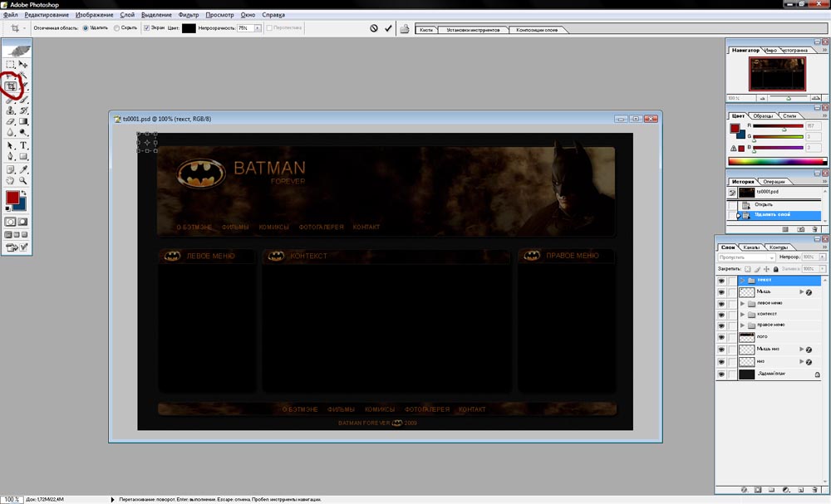Hide the 'левое меню' layer group

pyautogui.click(x=721, y=304)
